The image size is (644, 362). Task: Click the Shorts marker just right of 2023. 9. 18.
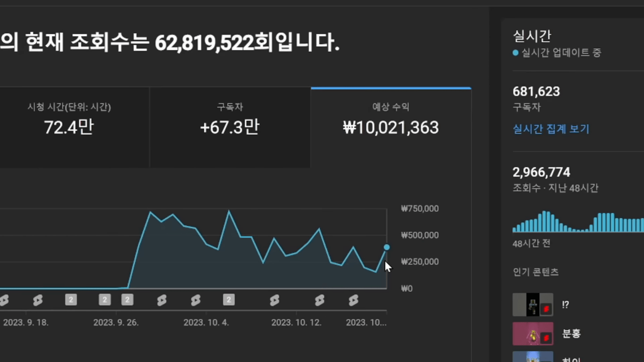38,300
